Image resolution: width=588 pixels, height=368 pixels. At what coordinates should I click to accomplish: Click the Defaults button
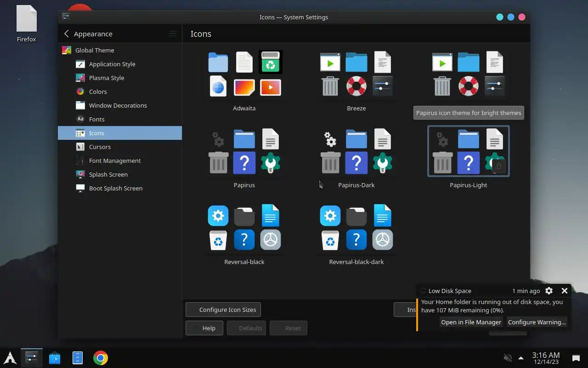click(246, 328)
